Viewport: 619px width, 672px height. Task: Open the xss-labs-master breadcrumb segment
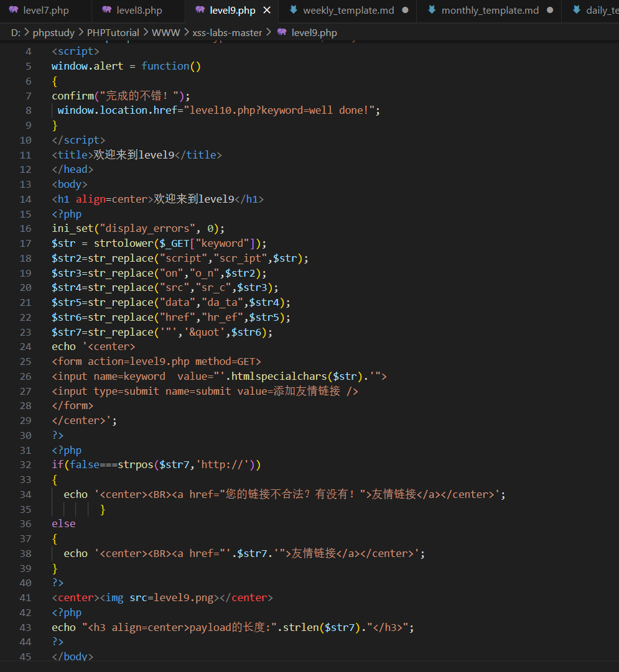click(227, 32)
